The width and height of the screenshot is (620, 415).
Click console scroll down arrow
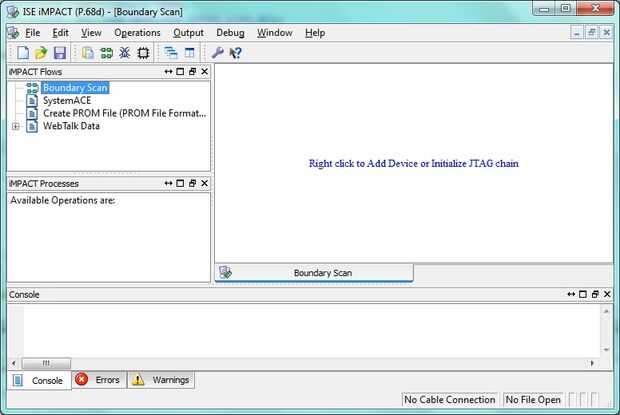pyautogui.click(x=606, y=349)
